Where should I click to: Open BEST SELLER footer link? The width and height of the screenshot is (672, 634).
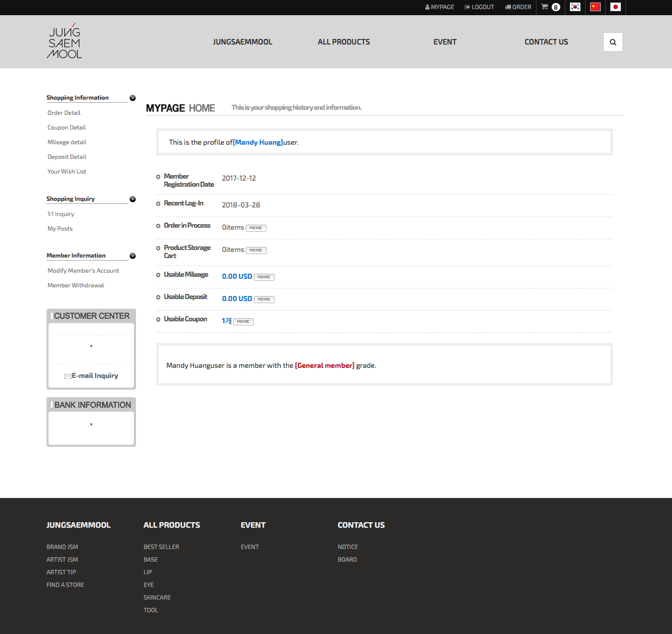161,547
